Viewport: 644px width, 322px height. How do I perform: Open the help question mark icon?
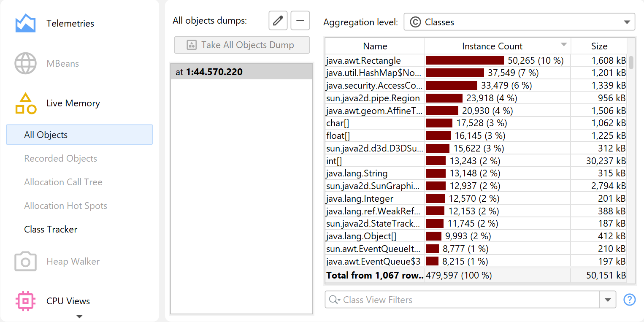tap(629, 300)
